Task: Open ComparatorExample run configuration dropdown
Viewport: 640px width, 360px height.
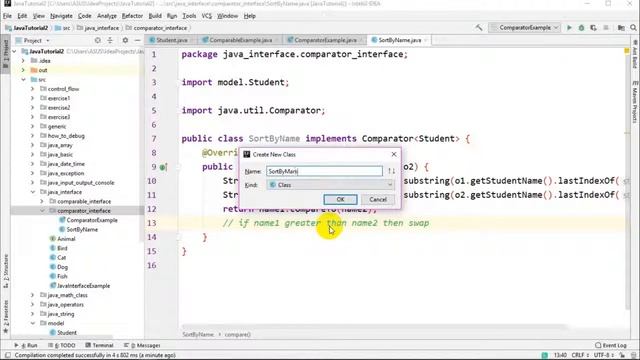Action: point(525,28)
